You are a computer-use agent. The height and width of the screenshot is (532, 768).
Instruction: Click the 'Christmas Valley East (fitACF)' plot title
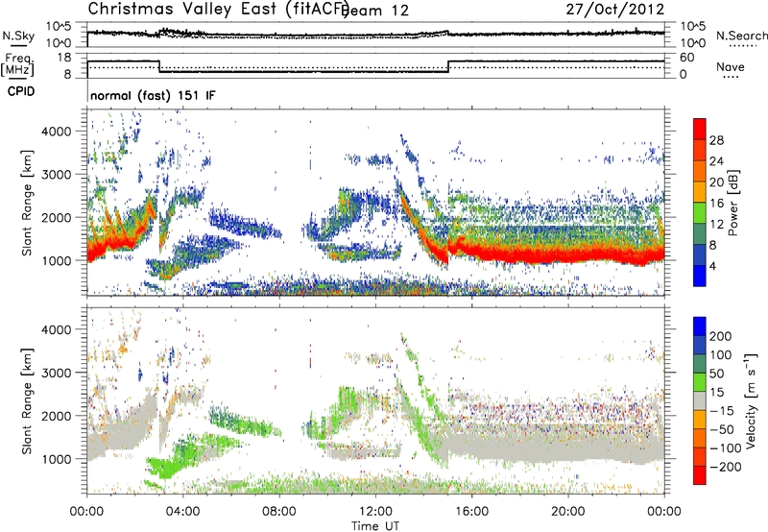point(219,10)
